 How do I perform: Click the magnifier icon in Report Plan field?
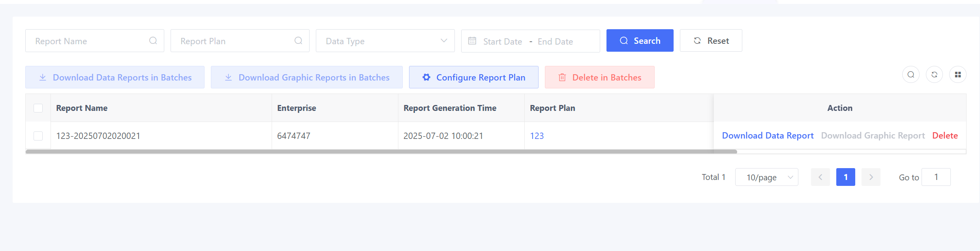point(299,41)
